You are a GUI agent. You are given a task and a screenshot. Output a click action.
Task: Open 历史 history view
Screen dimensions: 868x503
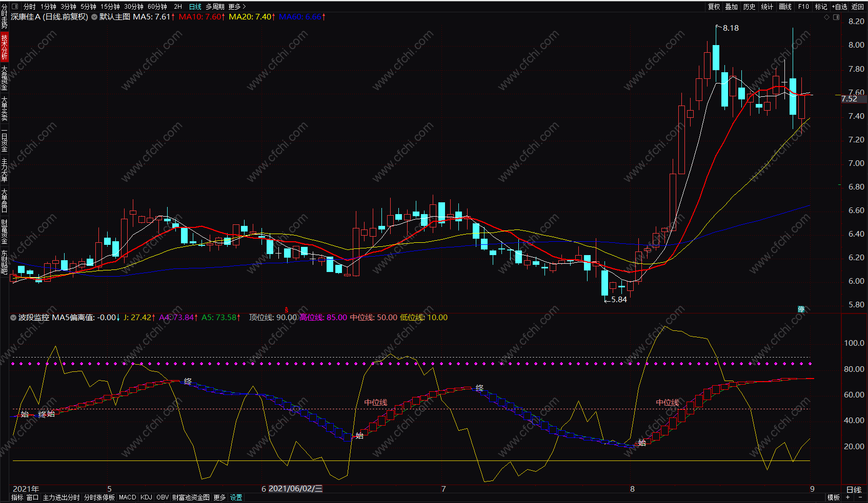[749, 7]
